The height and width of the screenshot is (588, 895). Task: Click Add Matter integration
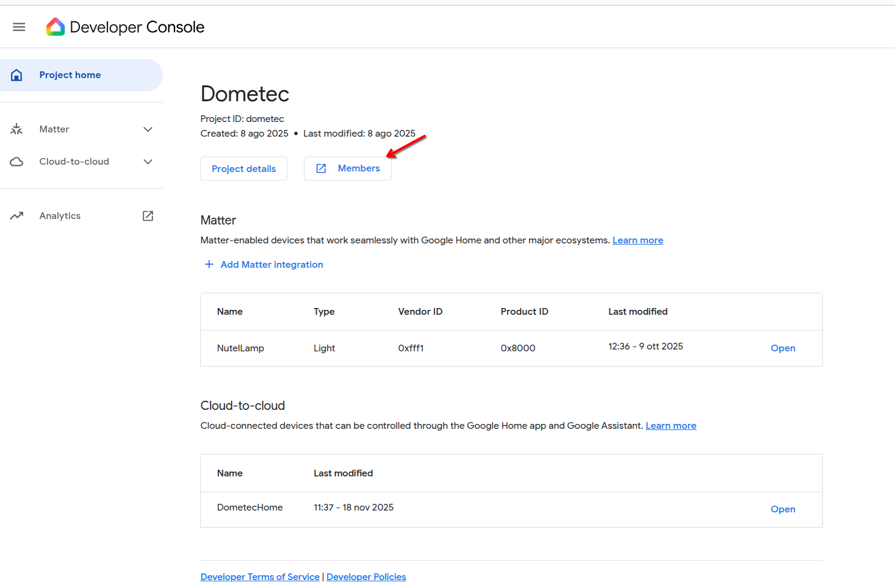point(271,265)
